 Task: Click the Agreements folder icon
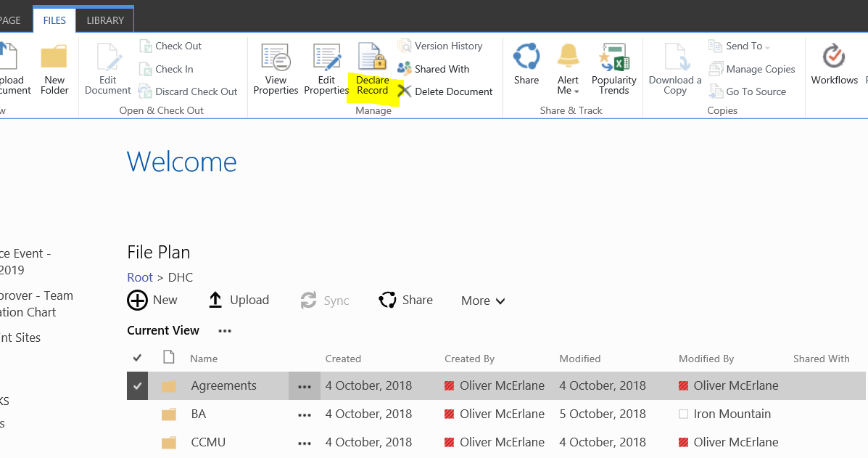(169, 386)
